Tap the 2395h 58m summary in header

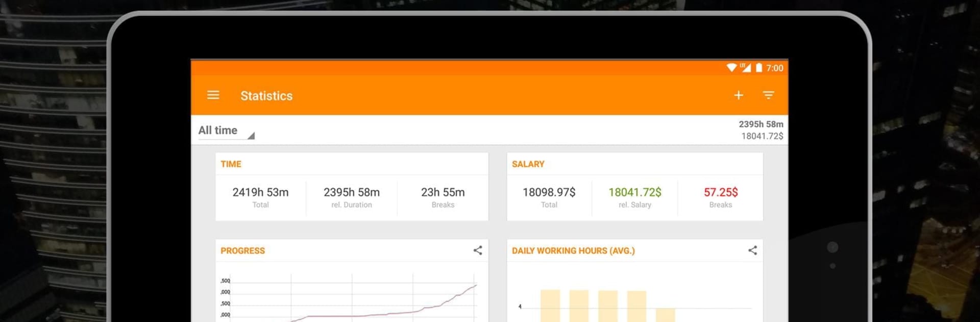(x=761, y=124)
